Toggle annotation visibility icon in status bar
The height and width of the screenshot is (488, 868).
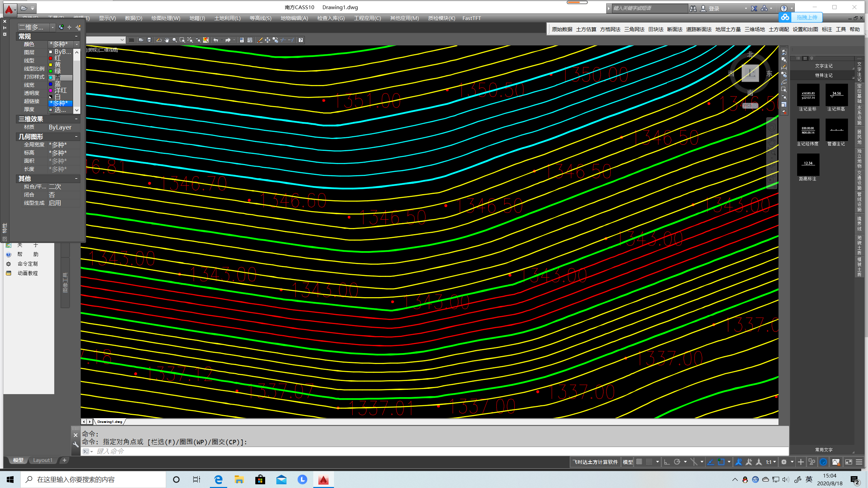pyautogui.click(x=738, y=462)
